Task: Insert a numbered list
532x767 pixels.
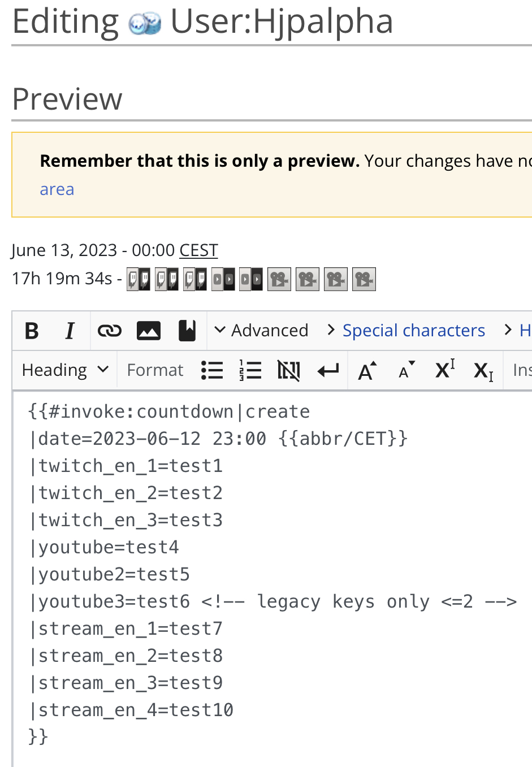Action: click(x=250, y=370)
